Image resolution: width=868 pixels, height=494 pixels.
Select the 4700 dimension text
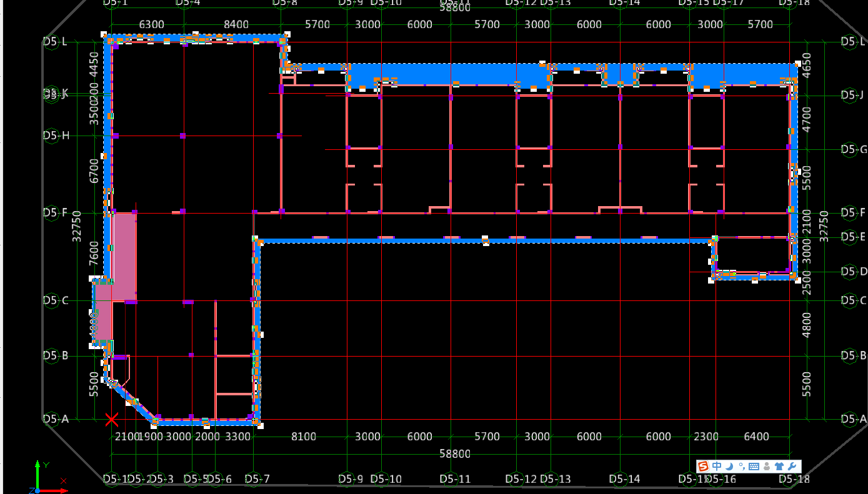coord(806,119)
